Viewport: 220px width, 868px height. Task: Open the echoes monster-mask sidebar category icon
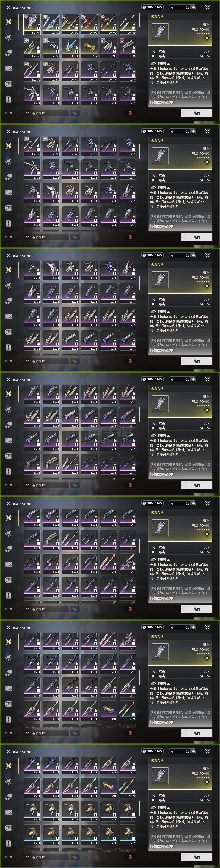pos(9,37)
